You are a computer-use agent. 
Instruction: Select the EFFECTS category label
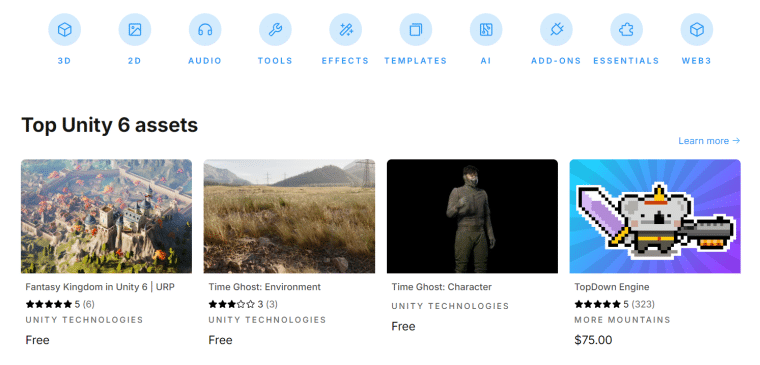(346, 61)
